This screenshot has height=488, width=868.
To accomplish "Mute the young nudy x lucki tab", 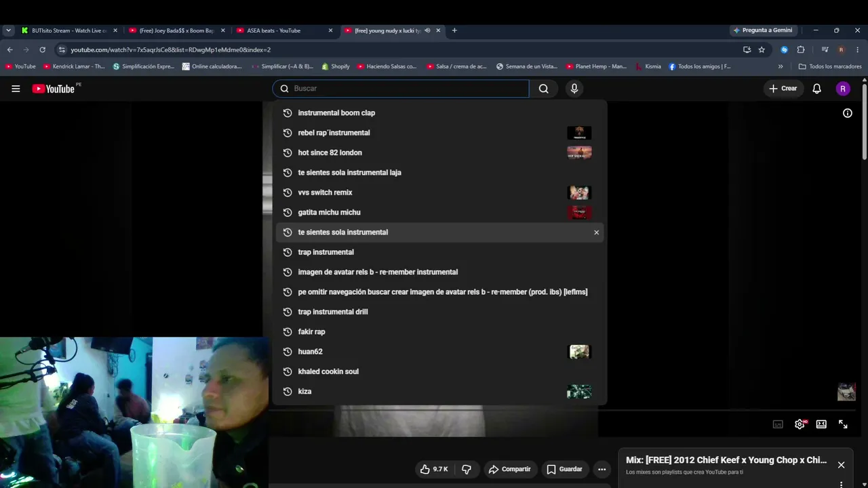I will (x=427, y=30).
